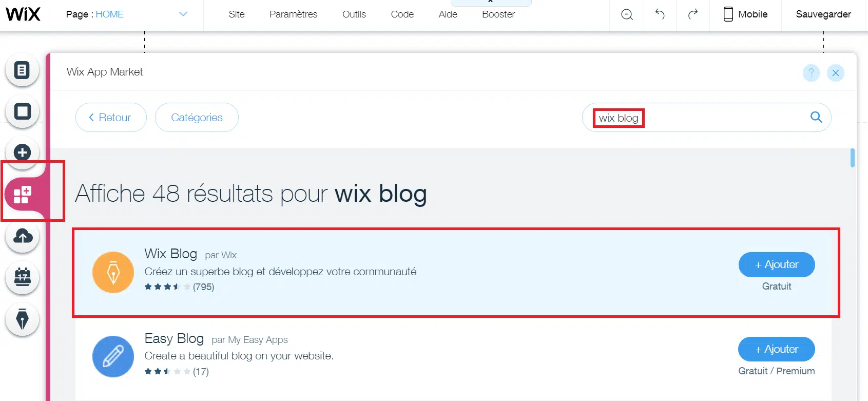Click the 'Gratuit / Premium' label

tap(777, 371)
